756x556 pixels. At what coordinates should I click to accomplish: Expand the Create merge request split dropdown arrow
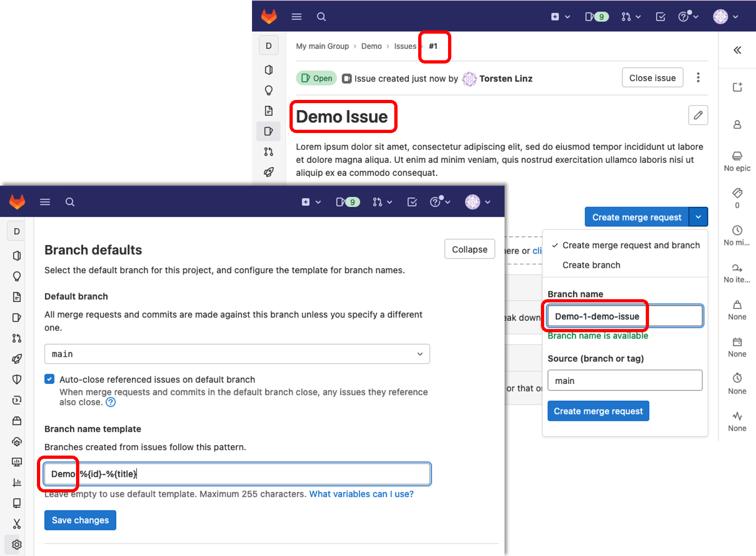tap(698, 217)
